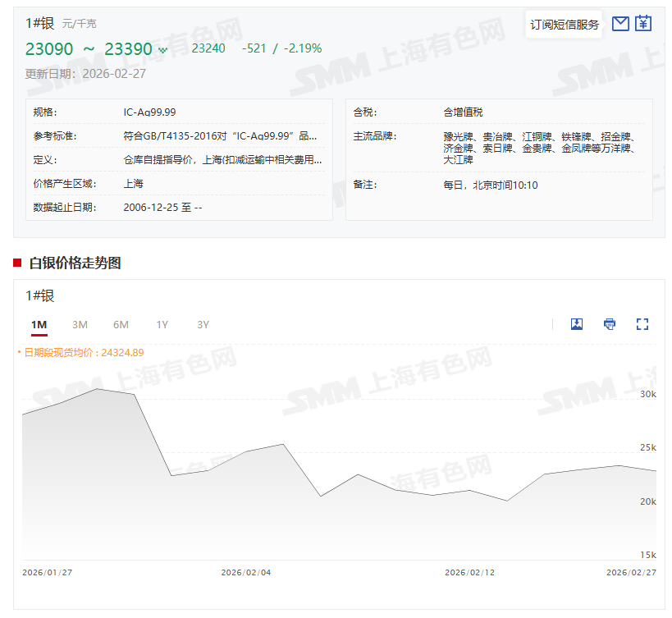Expand the truncated 参考标准 description text
The width and height of the screenshot is (672, 618).
click(219, 136)
